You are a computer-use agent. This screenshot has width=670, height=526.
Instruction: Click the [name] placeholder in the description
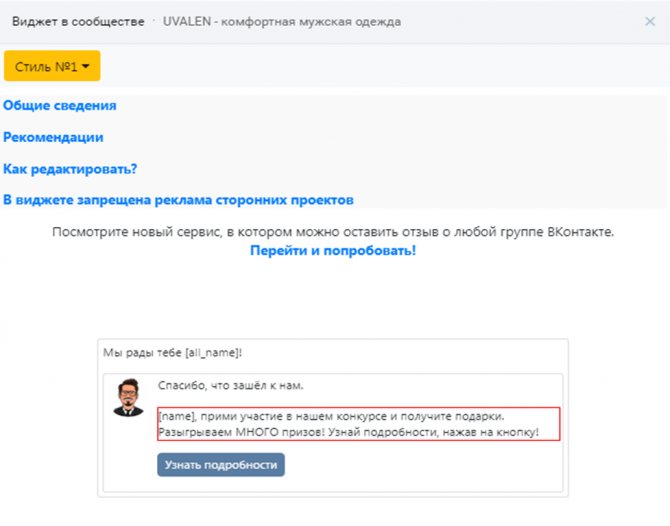coord(176,416)
